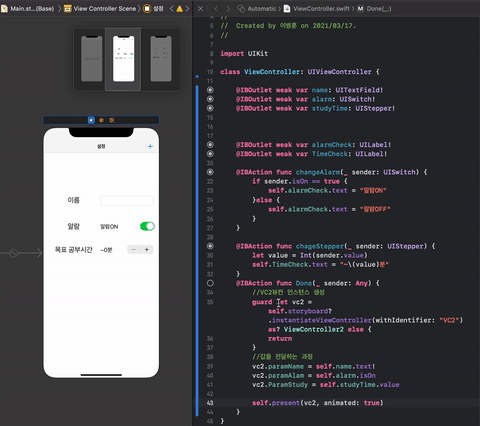Click the import UIKit line
Screen dimensions: 480x426
tap(244, 54)
